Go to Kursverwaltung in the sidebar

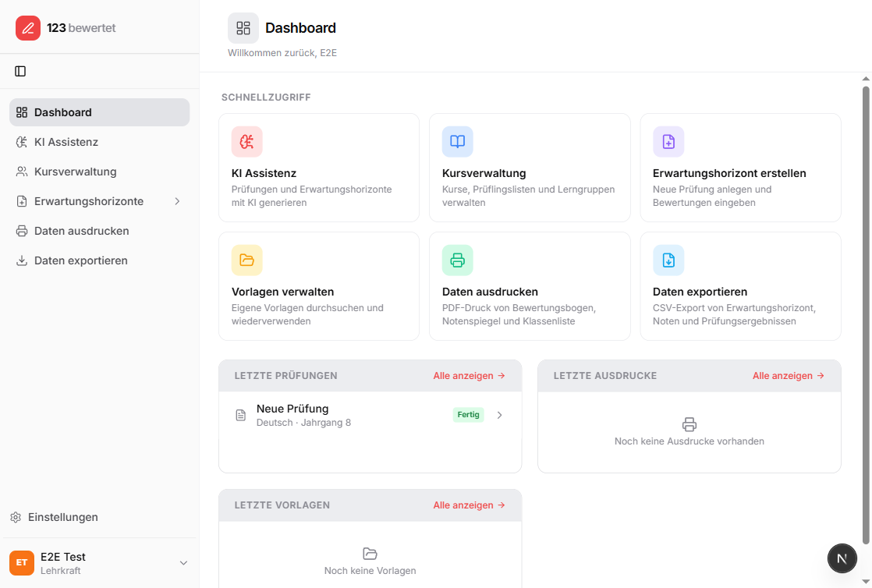[100, 172]
